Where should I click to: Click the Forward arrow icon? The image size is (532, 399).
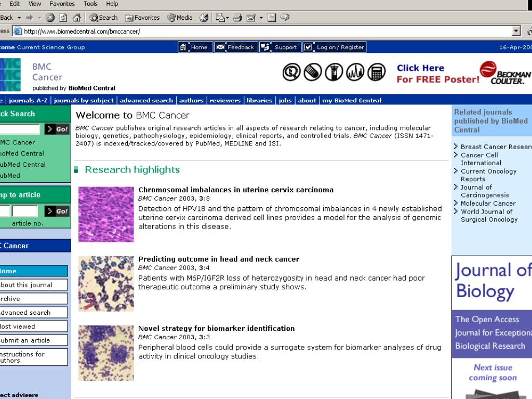[30, 18]
